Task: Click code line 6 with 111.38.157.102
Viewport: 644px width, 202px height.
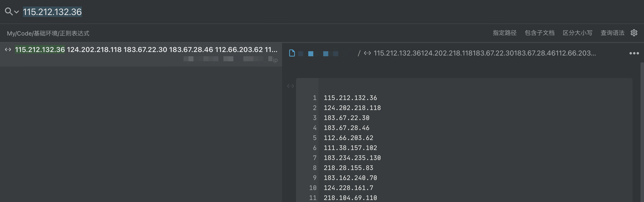Action: pyautogui.click(x=350, y=148)
